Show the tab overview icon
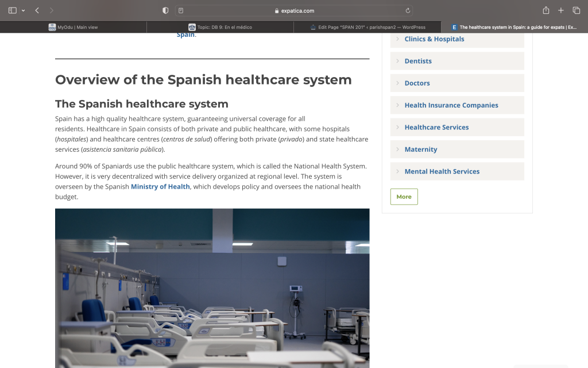Image resolution: width=588 pixels, height=368 pixels. [577, 10]
